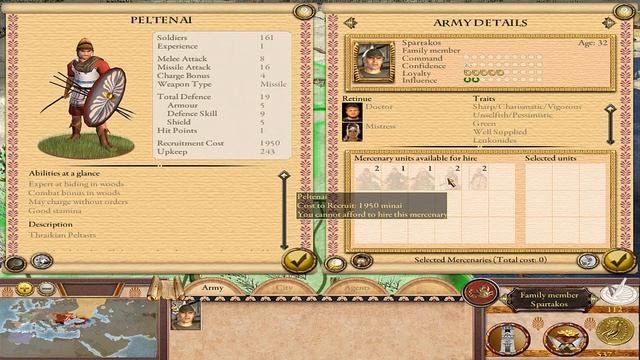This screenshot has width=640, height=360.
Task: Click the ability 'May charge without orders'
Action: [x=78, y=202]
